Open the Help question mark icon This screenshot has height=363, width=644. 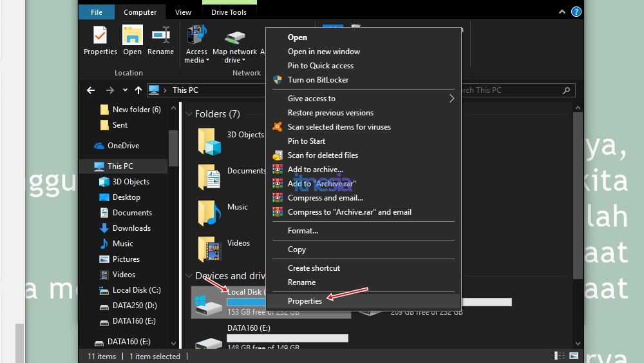(576, 12)
